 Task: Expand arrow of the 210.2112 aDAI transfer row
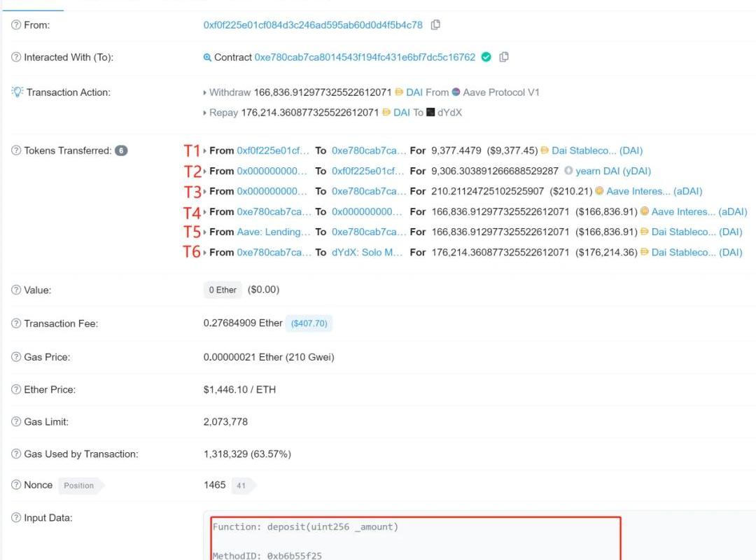(x=204, y=192)
